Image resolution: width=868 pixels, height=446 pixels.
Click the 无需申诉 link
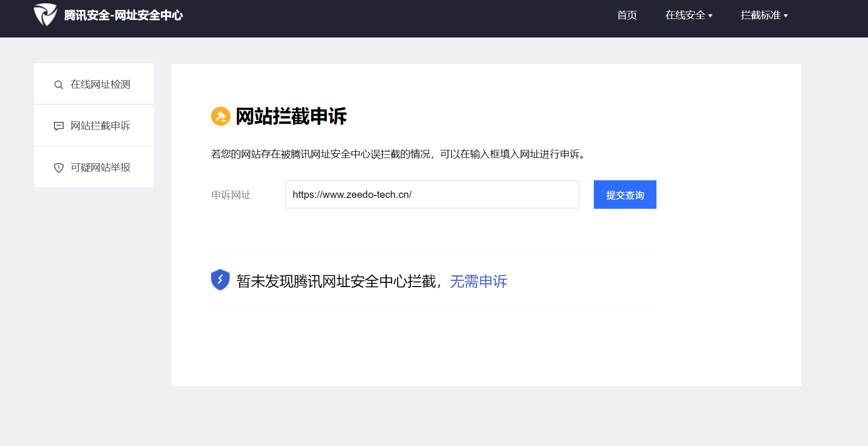479,281
